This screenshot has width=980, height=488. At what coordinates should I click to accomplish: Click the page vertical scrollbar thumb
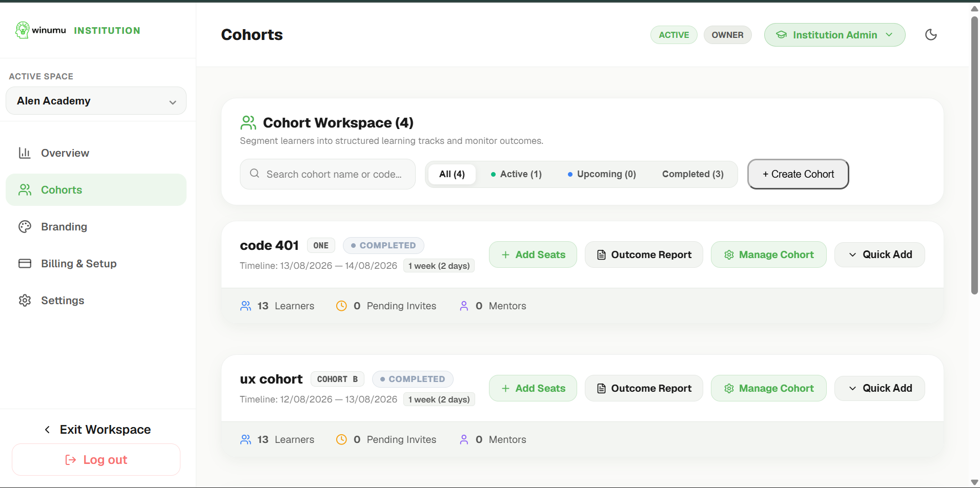click(x=974, y=155)
